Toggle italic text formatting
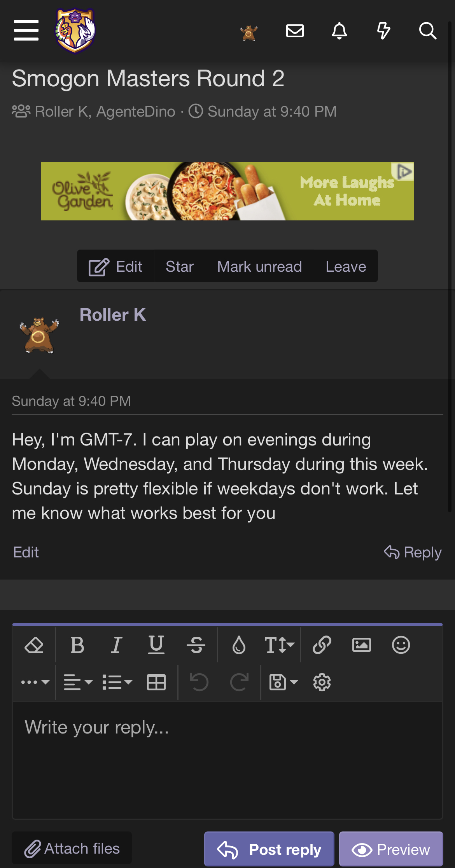455x868 pixels. click(117, 645)
